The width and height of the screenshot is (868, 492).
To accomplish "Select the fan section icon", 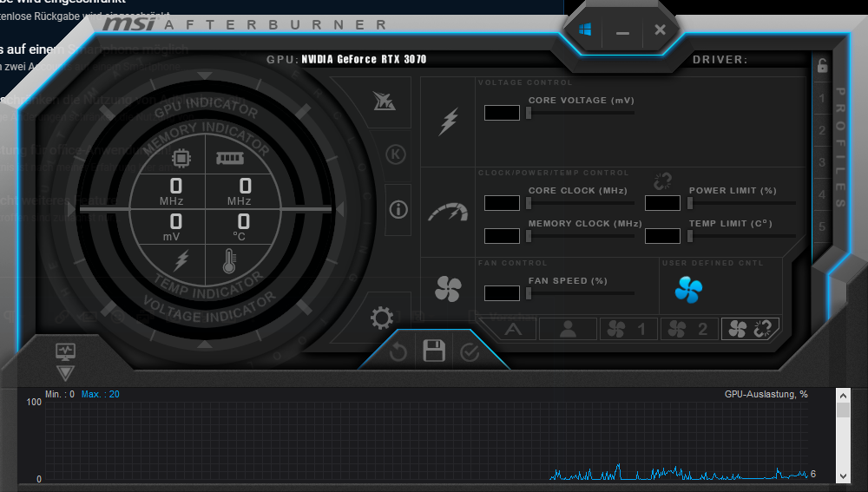I will pyautogui.click(x=448, y=289).
